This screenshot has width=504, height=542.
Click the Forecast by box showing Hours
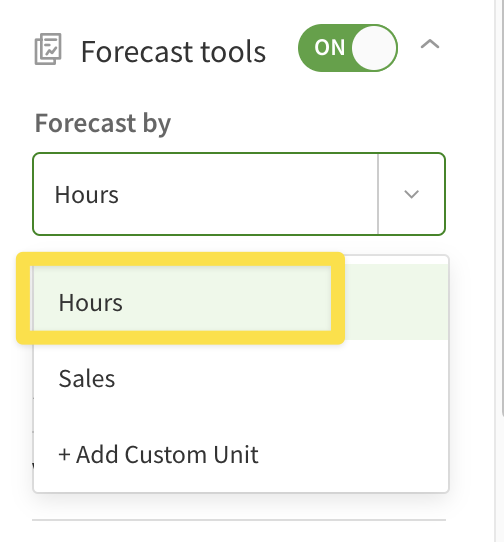(x=239, y=194)
